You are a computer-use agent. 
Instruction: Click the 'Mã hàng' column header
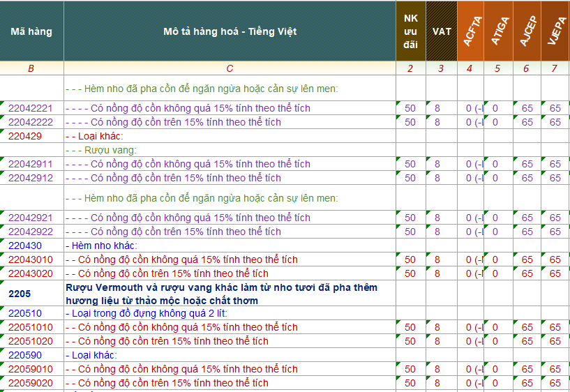(31, 31)
